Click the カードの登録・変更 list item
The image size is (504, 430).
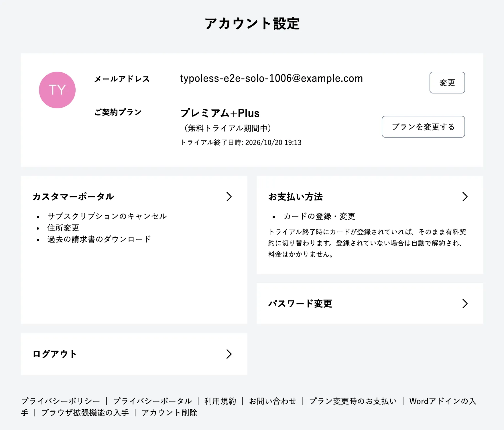[x=319, y=216]
